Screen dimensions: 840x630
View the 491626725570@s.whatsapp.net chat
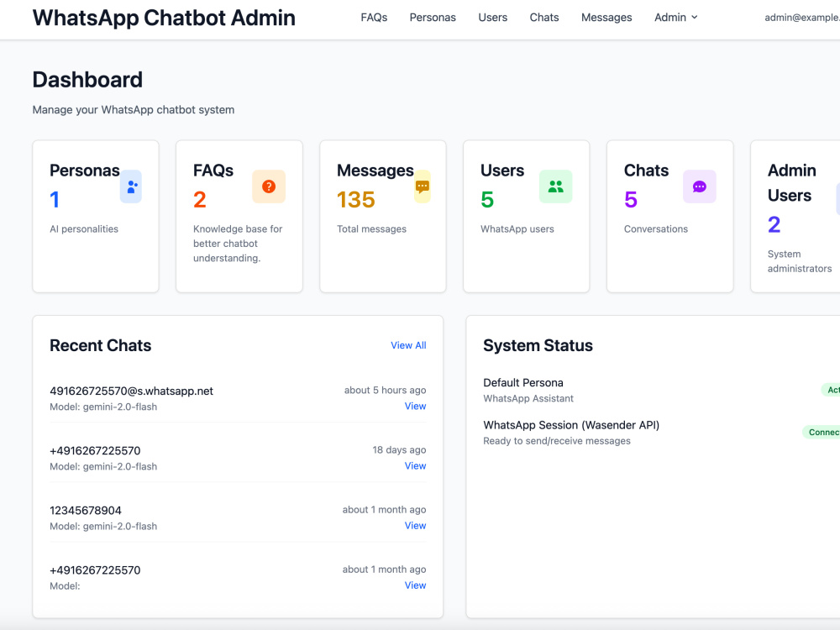415,406
